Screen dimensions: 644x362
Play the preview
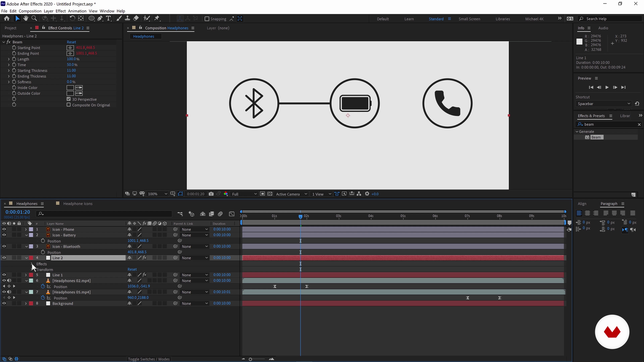click(x=607, y=87)
